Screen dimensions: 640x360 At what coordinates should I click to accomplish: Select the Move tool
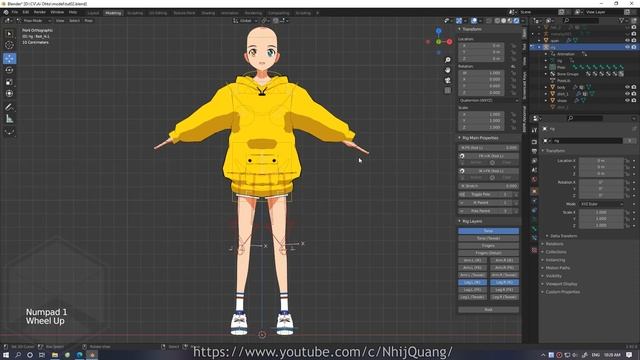(x=9, y=59)
